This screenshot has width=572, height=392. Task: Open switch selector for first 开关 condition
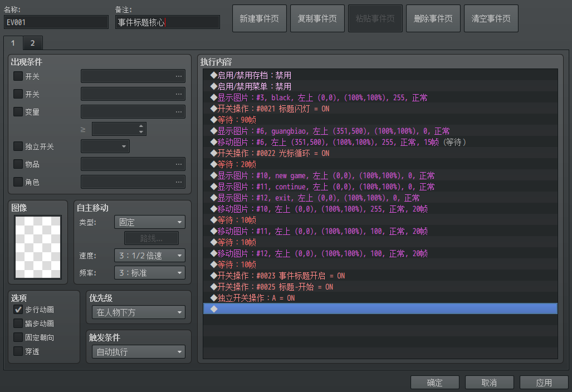[x=133, y=76]
